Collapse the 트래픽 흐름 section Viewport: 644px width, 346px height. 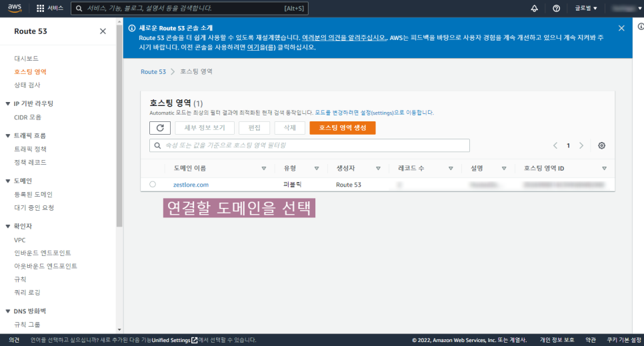(x=8, y=135)
